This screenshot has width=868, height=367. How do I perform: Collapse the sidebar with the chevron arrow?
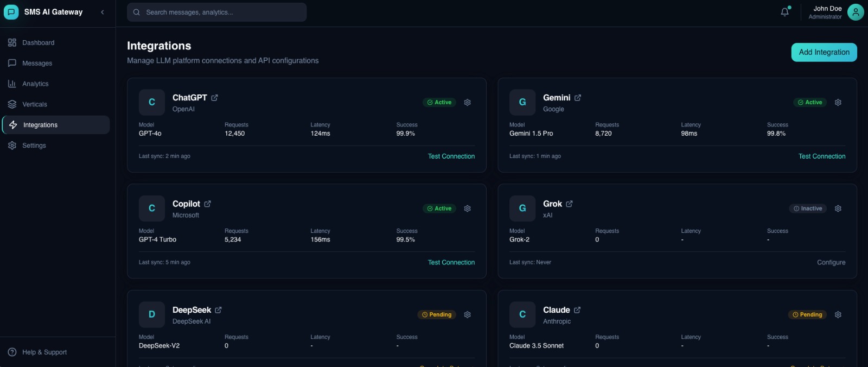pos(103,12)
